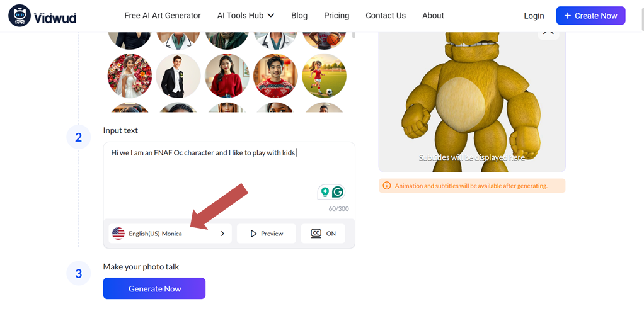This screenshot has height=316, width=644.
Task: Go to the Pricing page
Action: 336,16
